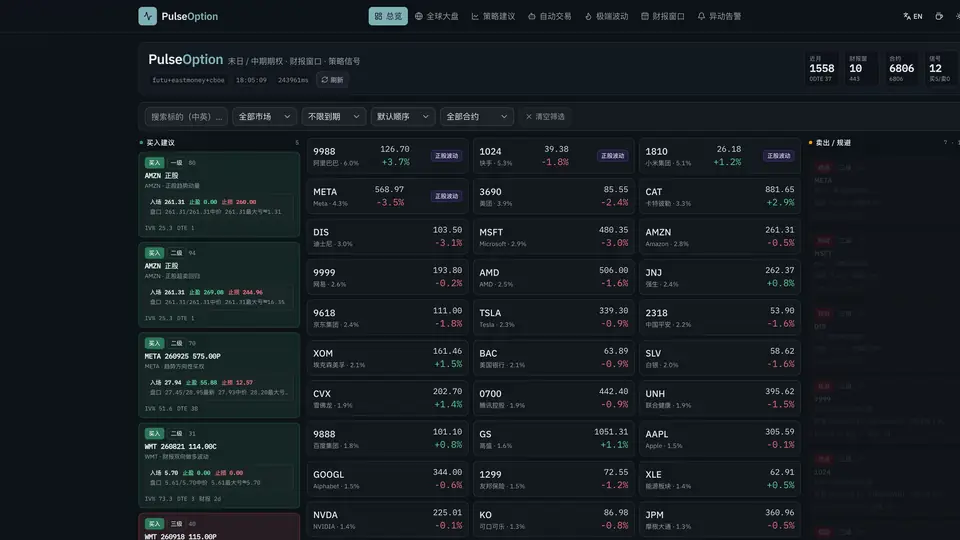The image size is (960, 540).
Task: Open the 全部合约 contracts dropdown
Action: point(477,116)
